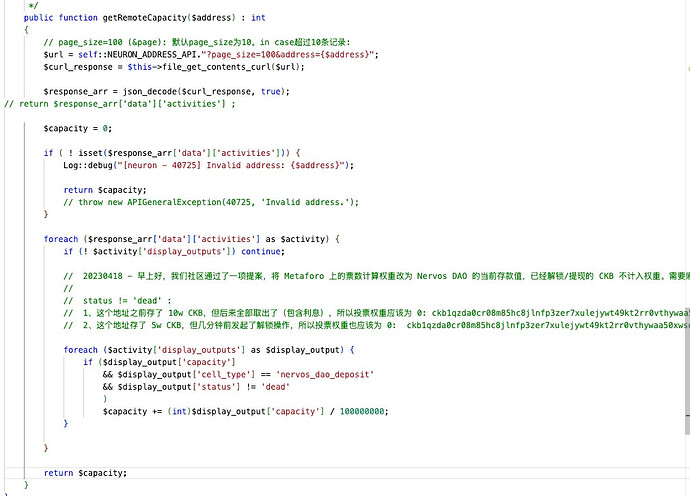690x496 pixels.
Task: Click the inner foreach with $display_output
Action: pyautogui.click(x=209, y=349)
